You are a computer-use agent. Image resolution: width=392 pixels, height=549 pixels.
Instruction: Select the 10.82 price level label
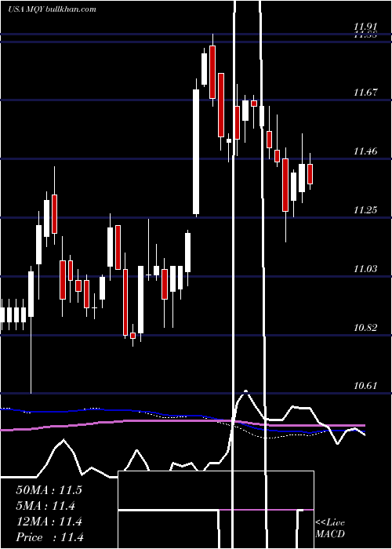[365, 327]
